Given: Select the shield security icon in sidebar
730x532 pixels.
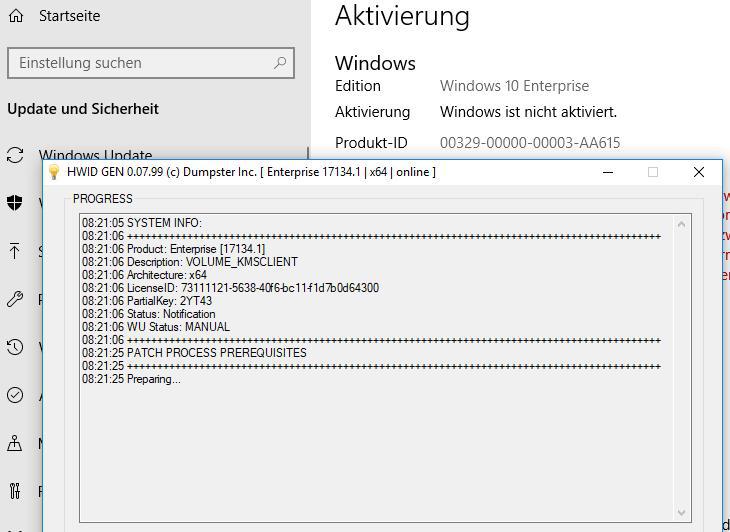Looking at the screenshot, I should (x=15, y=202).
